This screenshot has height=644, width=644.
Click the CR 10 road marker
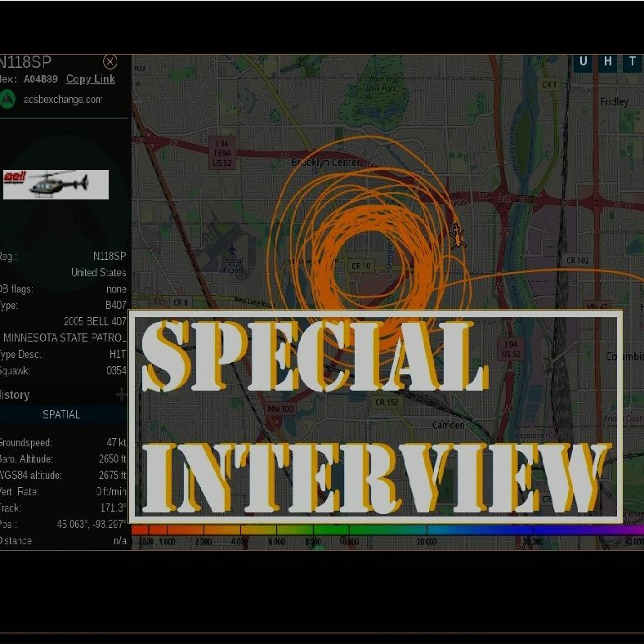361,266
